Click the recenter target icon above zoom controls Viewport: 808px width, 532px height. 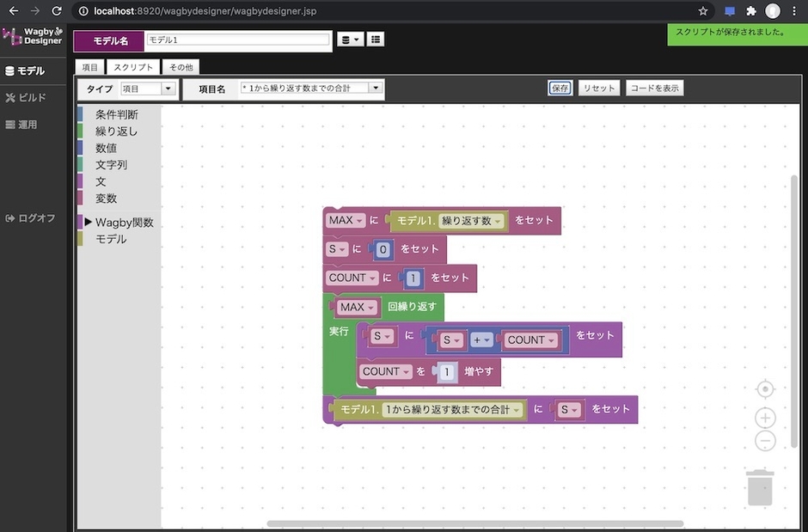coord(765,388)
